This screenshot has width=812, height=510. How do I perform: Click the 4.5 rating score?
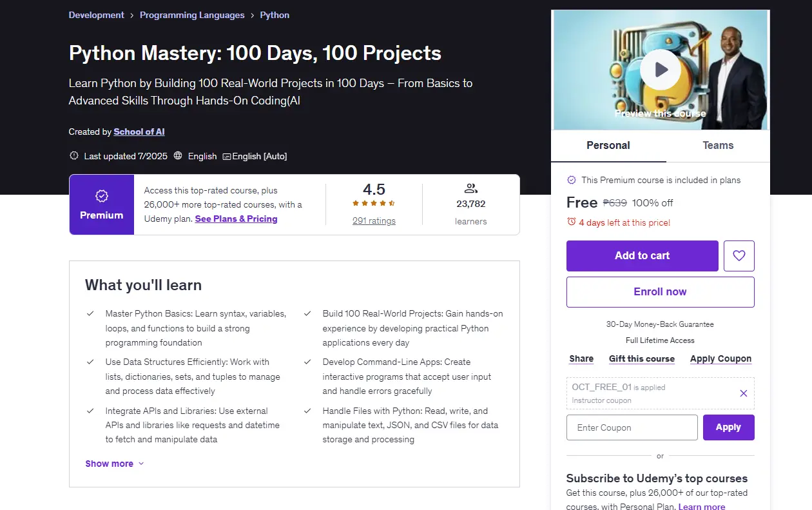point(374,190)
